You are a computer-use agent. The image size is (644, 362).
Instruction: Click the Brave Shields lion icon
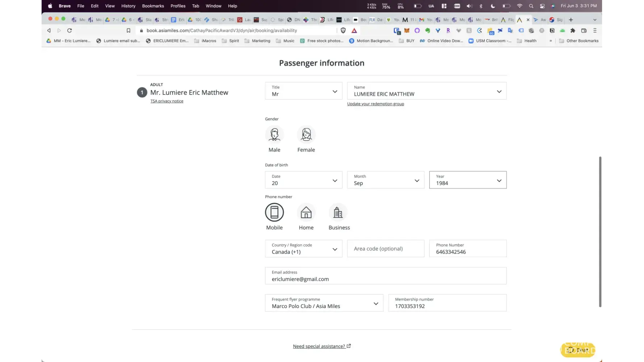coord(343,30)
